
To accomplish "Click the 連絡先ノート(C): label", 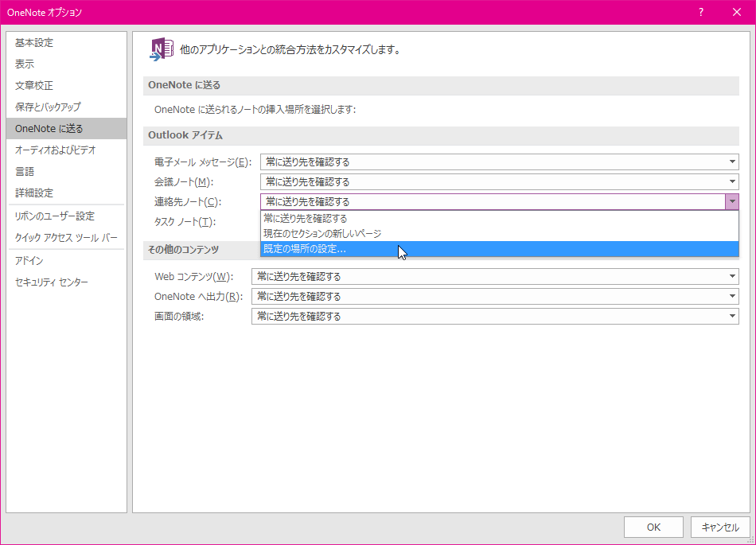I will coord(188,202).
